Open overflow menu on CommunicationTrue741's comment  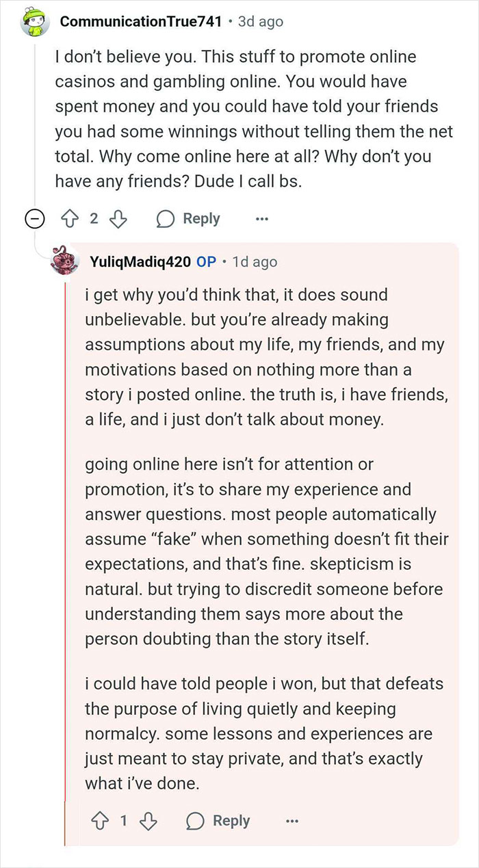coord(262,218)
